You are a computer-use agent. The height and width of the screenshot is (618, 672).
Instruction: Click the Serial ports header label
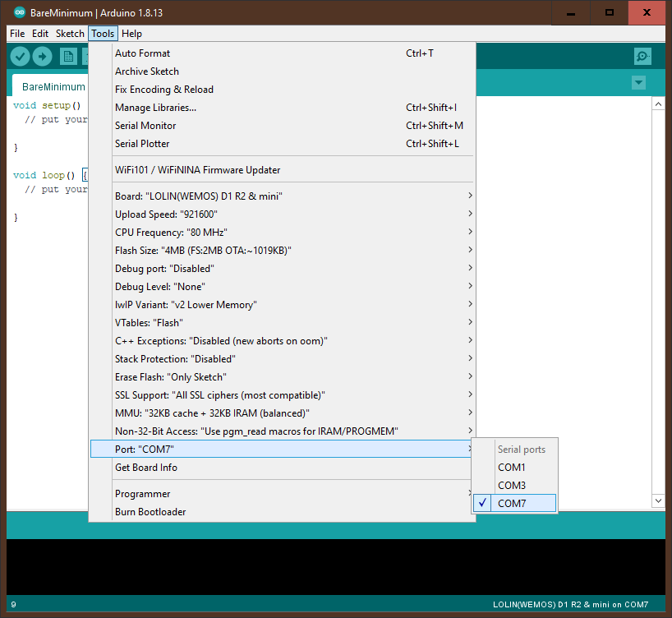(x=521, y=449)
